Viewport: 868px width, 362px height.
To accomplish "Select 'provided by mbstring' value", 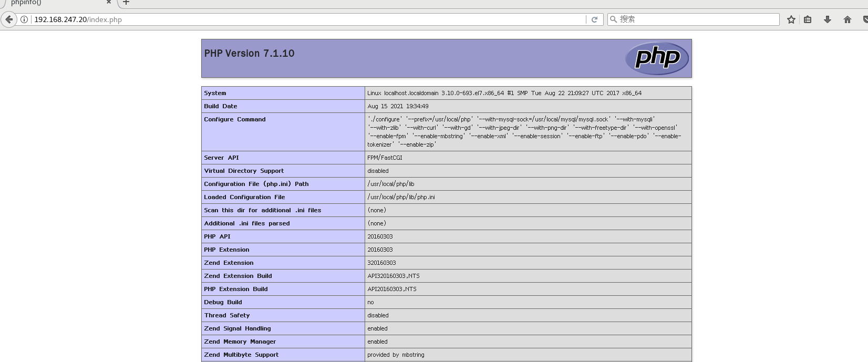I will (x=396, y=355).
